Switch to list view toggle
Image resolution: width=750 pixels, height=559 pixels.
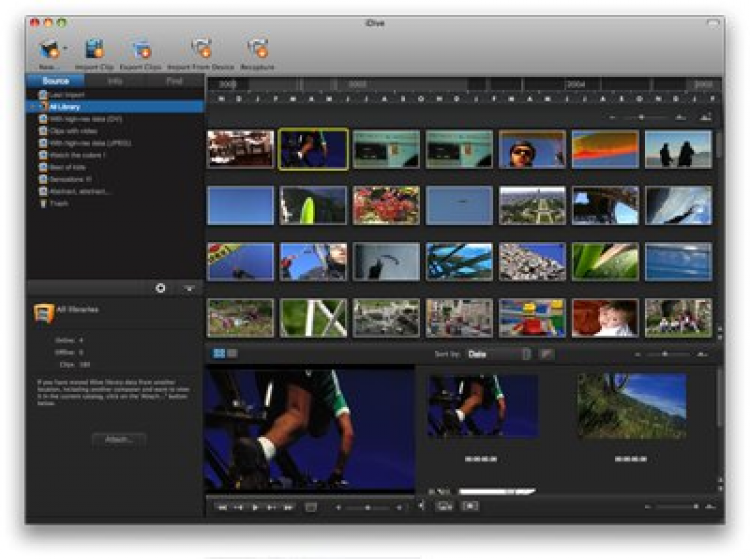point(232,353)
